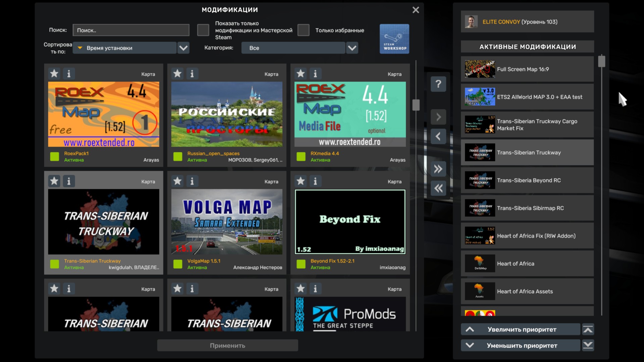This screenshot has height=362, width=644.
Task: Open the category Все dropdown
Action: (x=293, y=48)
